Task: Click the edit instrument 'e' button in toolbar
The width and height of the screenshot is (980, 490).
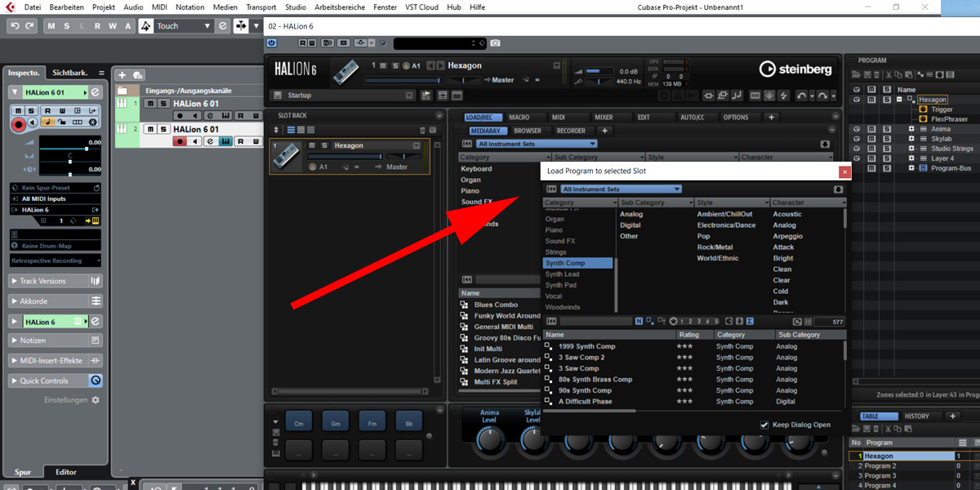Action: (x=223, y=26)
